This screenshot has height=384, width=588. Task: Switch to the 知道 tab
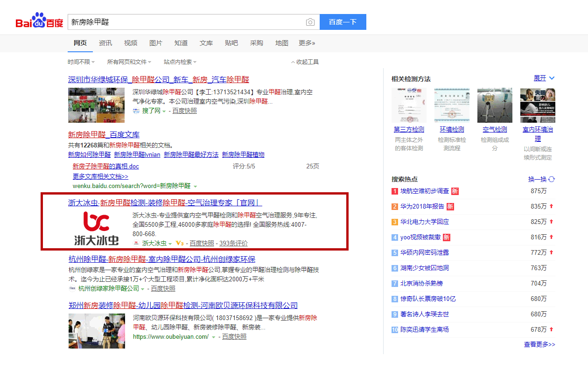tap(181, 43)
